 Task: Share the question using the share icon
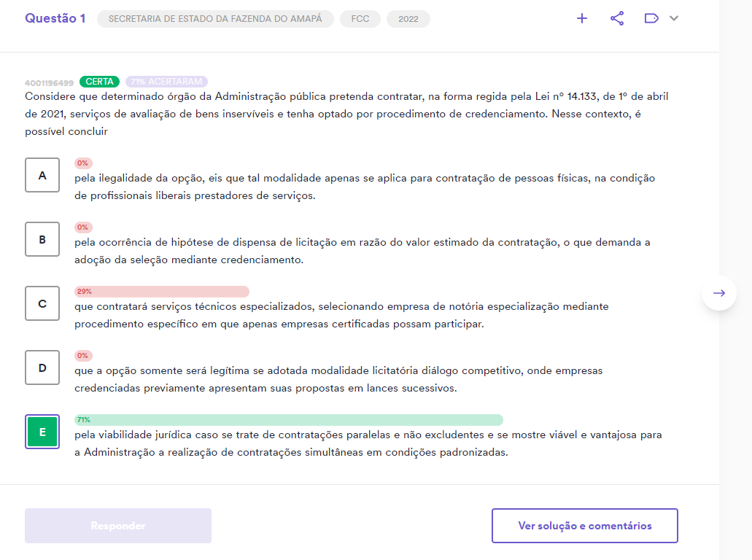[617, 18]
